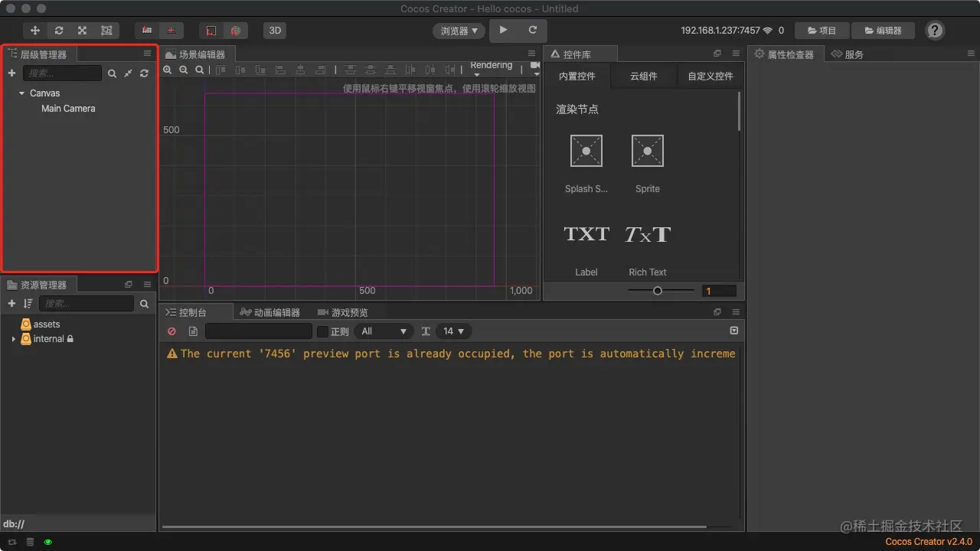Collapse the Canvas node in hierarchy
Screen dimensions: 980x551
[x=21, y=93]
